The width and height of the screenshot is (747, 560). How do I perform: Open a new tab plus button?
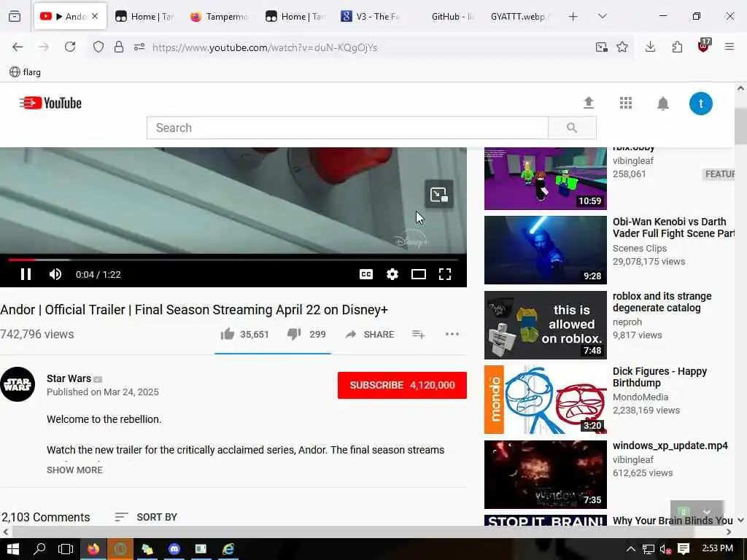click(573, 17)
